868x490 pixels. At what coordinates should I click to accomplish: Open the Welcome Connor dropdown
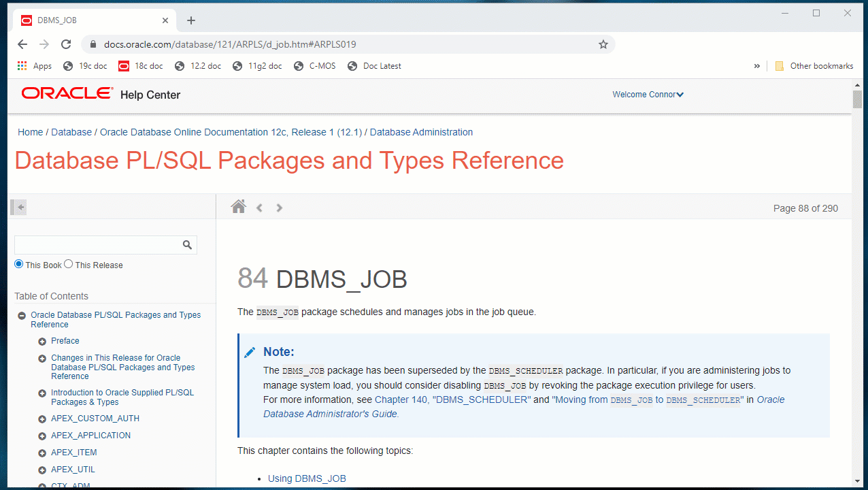coord(648,95)
